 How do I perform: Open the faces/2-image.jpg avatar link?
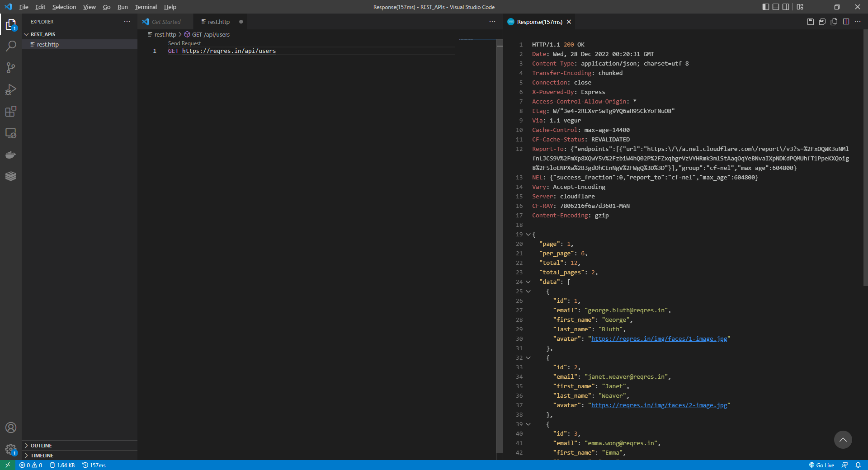coord(659,405)
